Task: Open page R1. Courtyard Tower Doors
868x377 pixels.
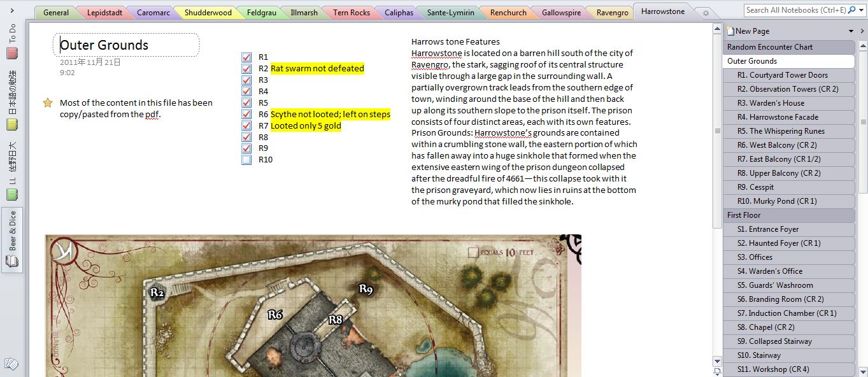Action: click(789, 75)
